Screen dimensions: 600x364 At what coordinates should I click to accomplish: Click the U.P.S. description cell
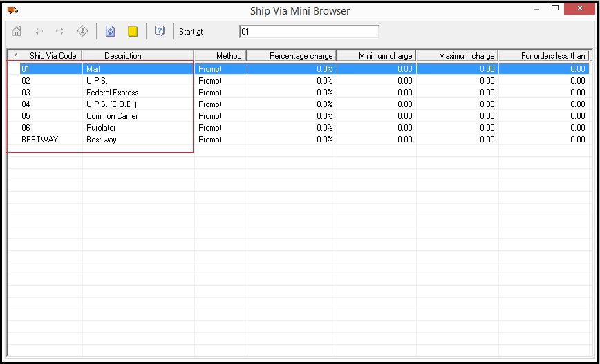point(138,81)
